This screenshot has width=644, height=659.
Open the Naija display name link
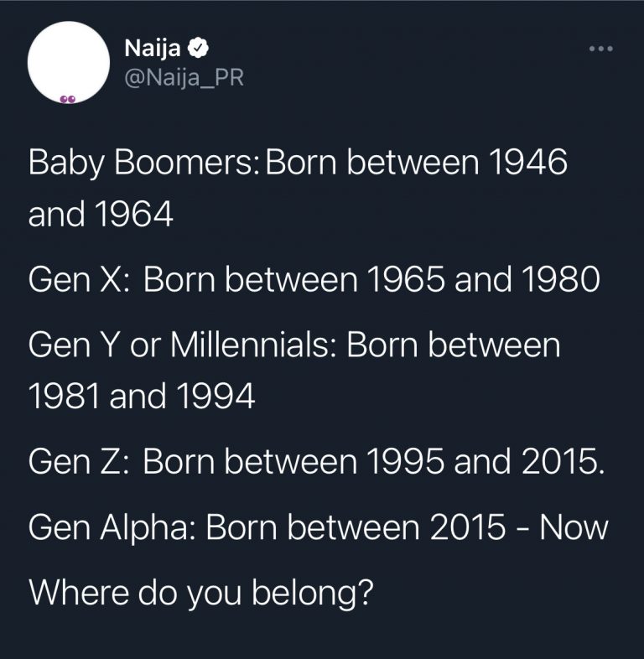152,49
